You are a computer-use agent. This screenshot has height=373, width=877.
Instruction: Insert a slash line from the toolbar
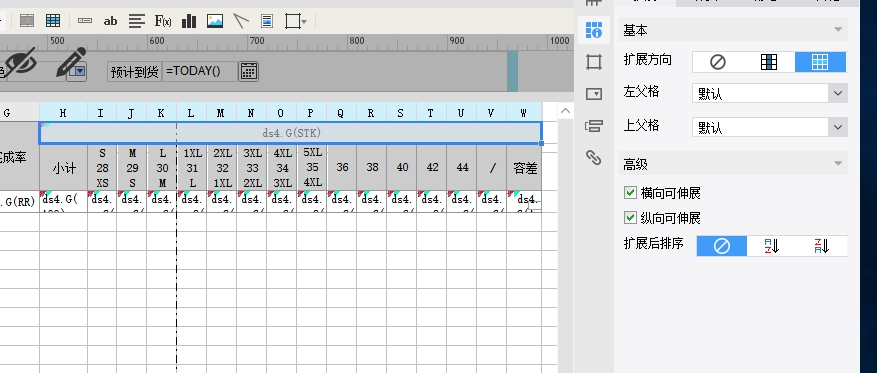tap(241, 21)
